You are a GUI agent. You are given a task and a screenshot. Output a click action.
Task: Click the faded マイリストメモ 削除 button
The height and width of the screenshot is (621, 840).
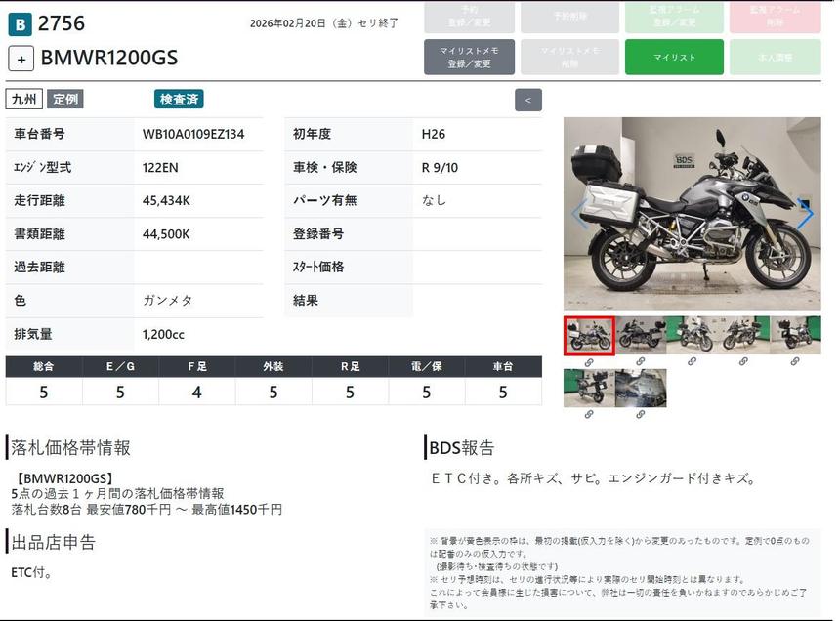tap(571, 58)
